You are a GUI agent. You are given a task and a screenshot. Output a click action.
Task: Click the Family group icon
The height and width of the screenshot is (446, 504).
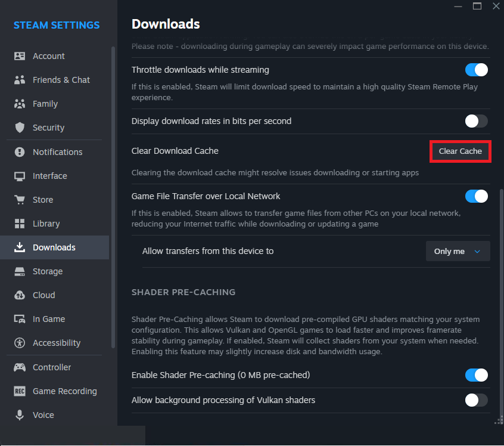click(x=20, y=104)
